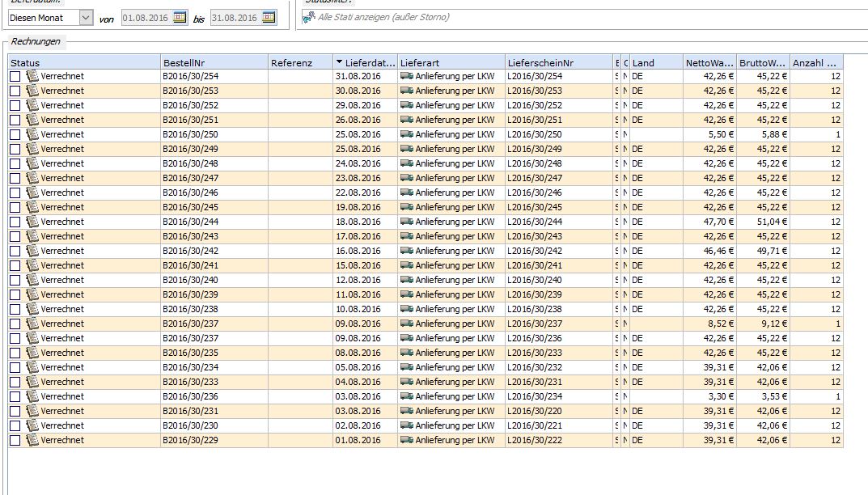Click the Land column header
The image size is (868, 495).
[655, 62]
